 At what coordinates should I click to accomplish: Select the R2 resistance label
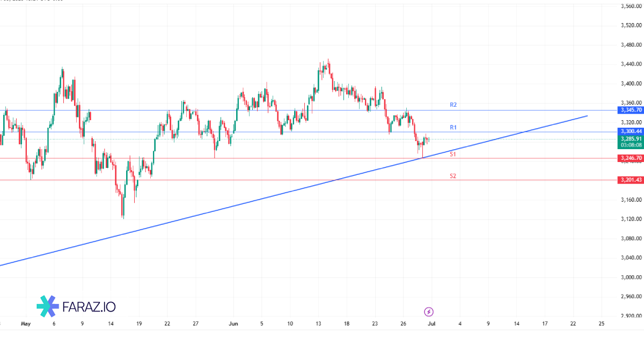tap(453, 105)
